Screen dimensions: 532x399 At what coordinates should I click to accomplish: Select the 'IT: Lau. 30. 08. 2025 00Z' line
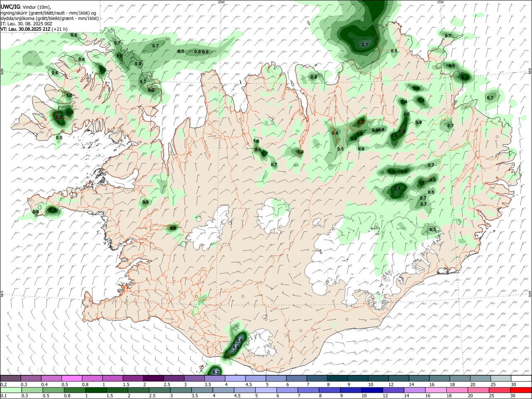26,24
